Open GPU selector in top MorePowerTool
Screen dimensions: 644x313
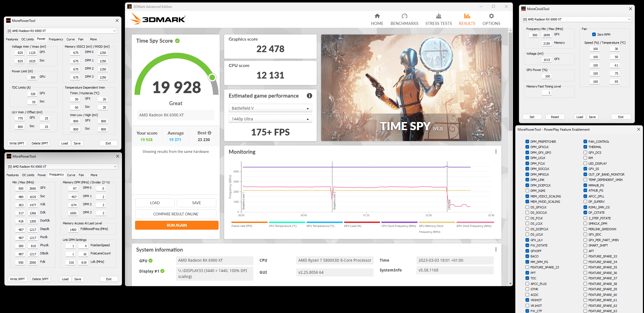pyautogui.click(x=62, y=31)
